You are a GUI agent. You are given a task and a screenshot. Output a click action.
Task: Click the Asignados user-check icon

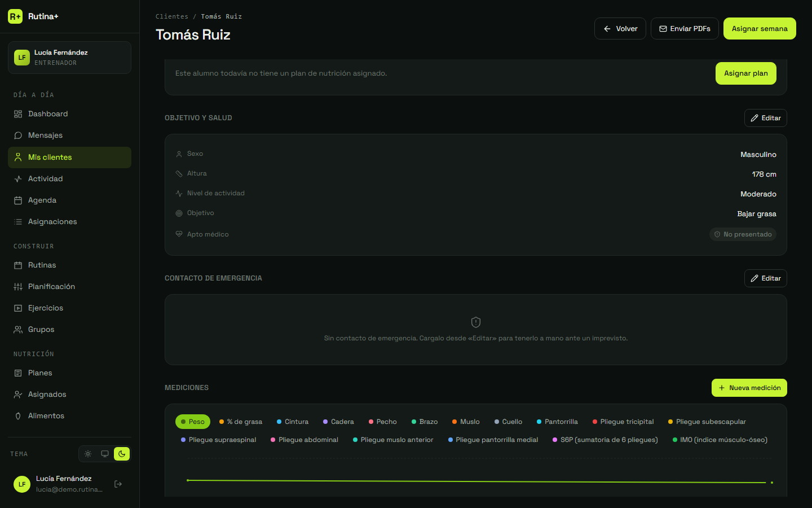pos(18,395)
